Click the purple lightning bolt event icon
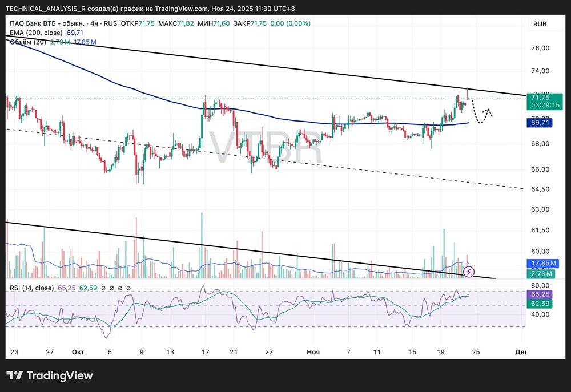The width and height of the screenshot is (571, 392). 469,272
